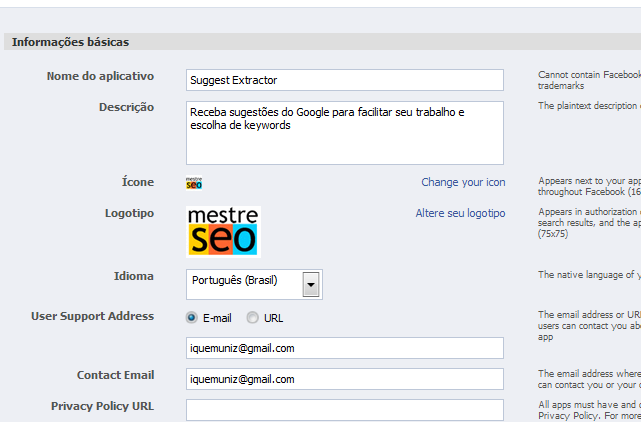Viewport: 641px width, 422px height.
Task: Click the Idioma field label
Action: click(x=134, y=275)
